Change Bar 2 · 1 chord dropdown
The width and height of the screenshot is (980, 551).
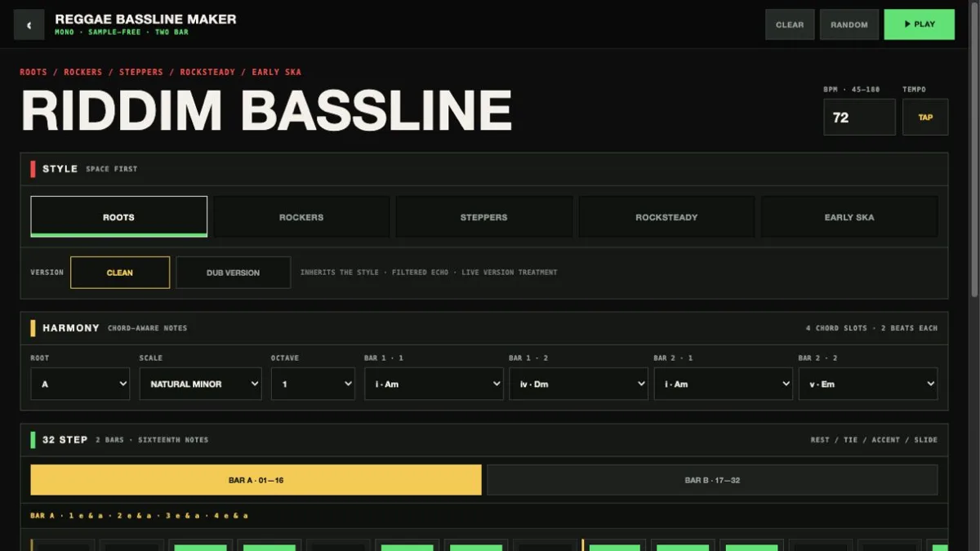pos(723,384)
